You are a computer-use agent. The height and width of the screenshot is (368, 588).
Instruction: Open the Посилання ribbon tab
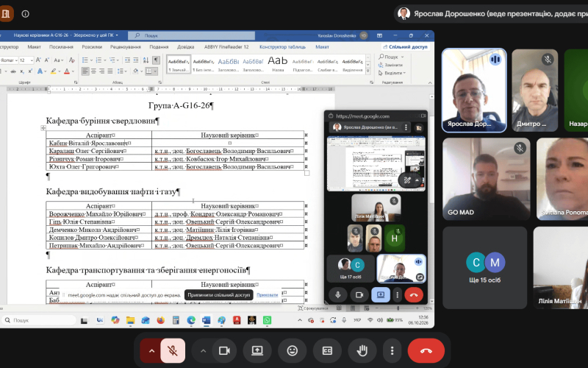tap(61, 47)
